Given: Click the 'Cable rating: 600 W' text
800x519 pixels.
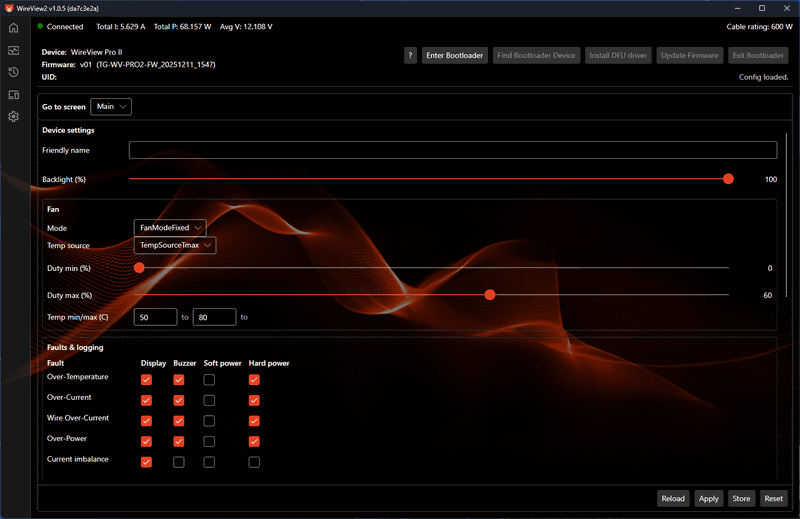Looking at the screenshot, I should [759, 27].
